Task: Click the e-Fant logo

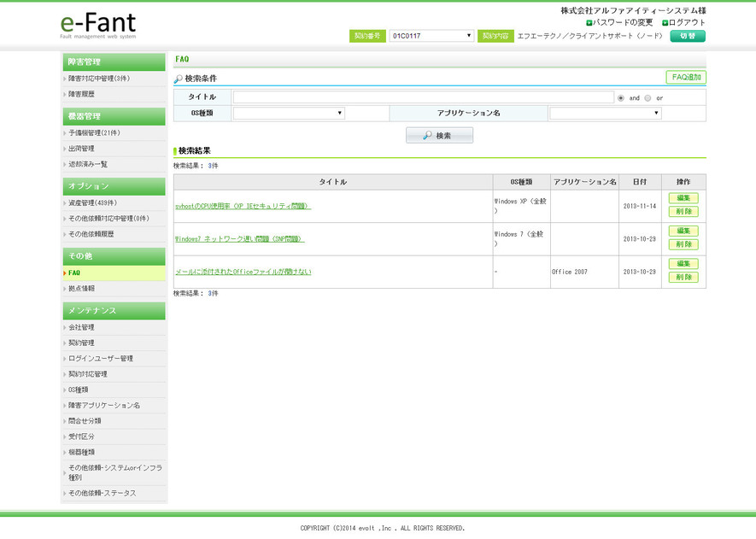Action: coord(98,25)
